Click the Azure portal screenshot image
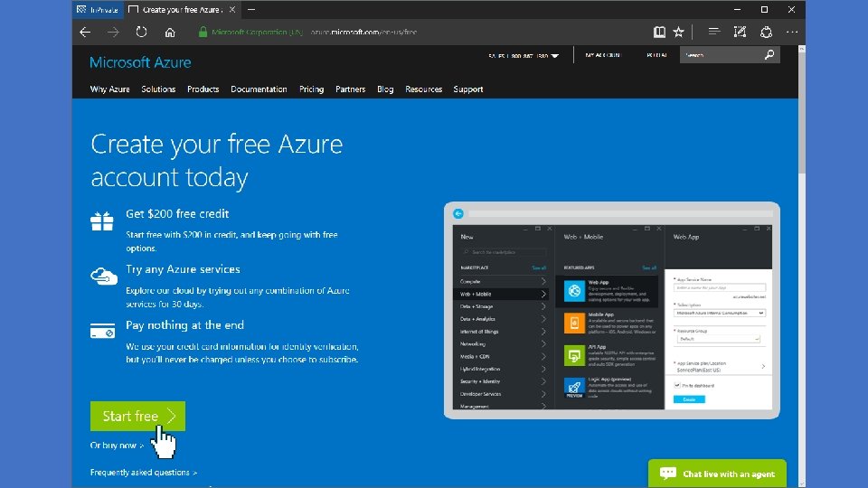 [x=612, y=310]
